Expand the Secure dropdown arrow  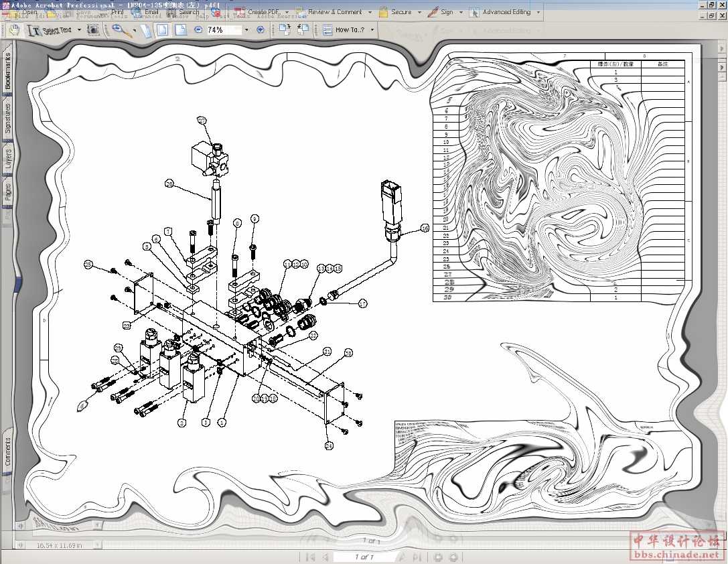click(419, 12)
